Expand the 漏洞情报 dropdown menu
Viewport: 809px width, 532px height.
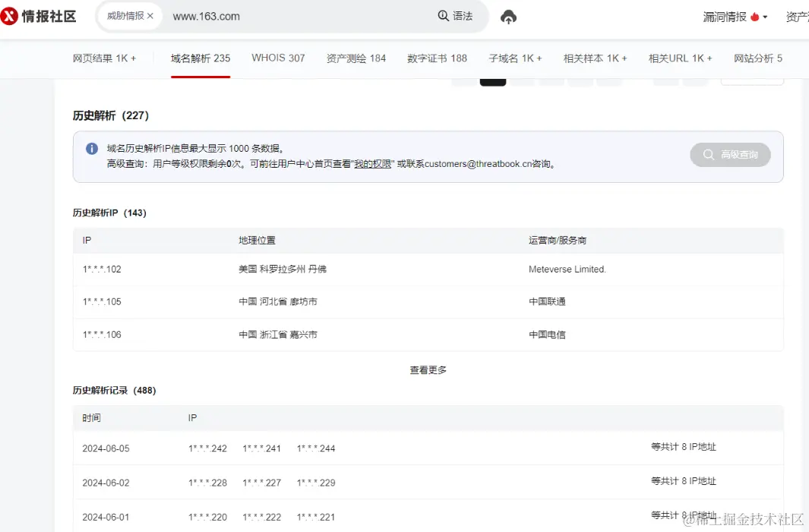coord(735,17)
